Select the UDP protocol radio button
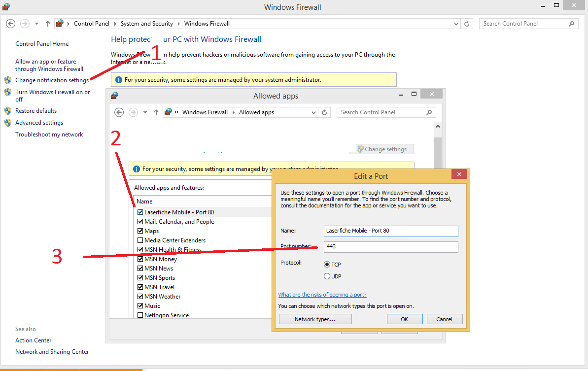 [x=327, y=276]
